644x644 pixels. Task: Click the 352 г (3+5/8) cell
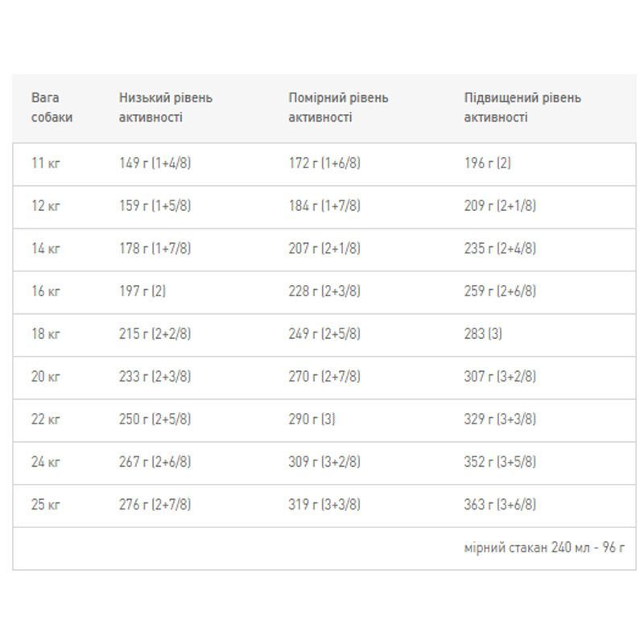(500, 462)
